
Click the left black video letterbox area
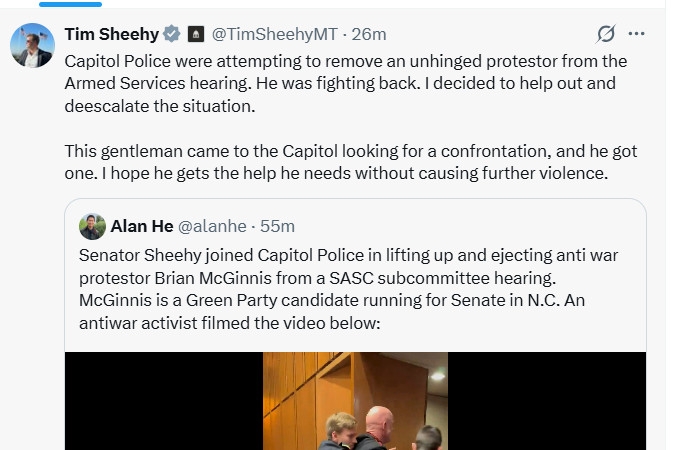[x=160, y=400]
